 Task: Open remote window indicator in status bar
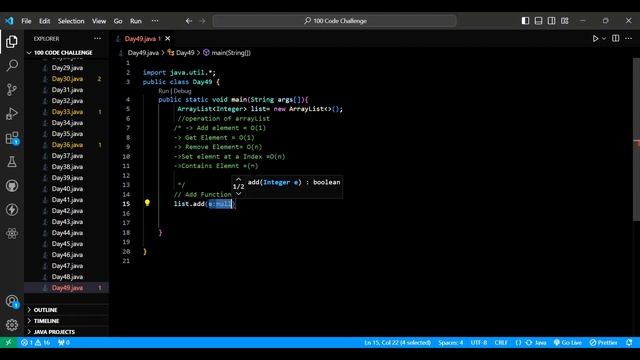coord(8,342)
